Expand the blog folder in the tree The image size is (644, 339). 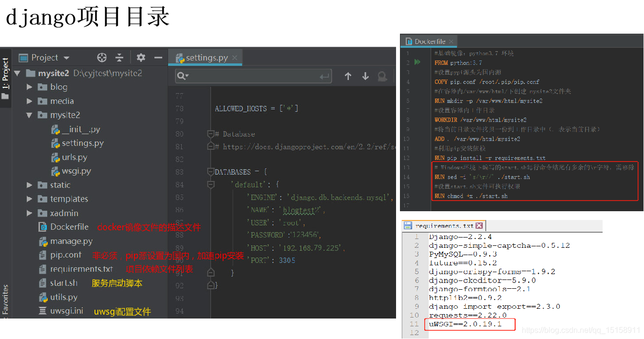[29, 86]
